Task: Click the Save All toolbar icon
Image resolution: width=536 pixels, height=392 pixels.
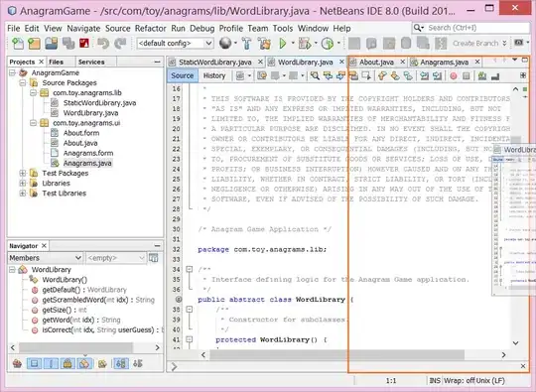Action: [52, 44]
